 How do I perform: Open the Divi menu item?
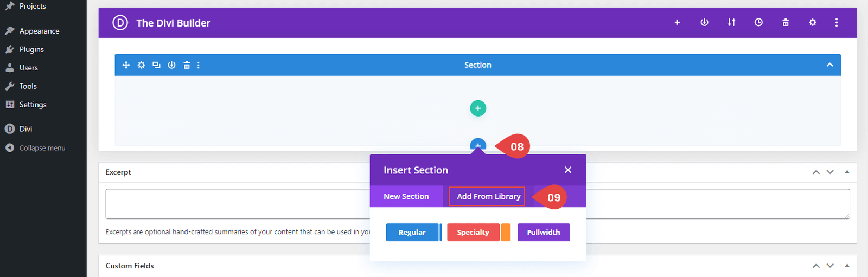25,129
